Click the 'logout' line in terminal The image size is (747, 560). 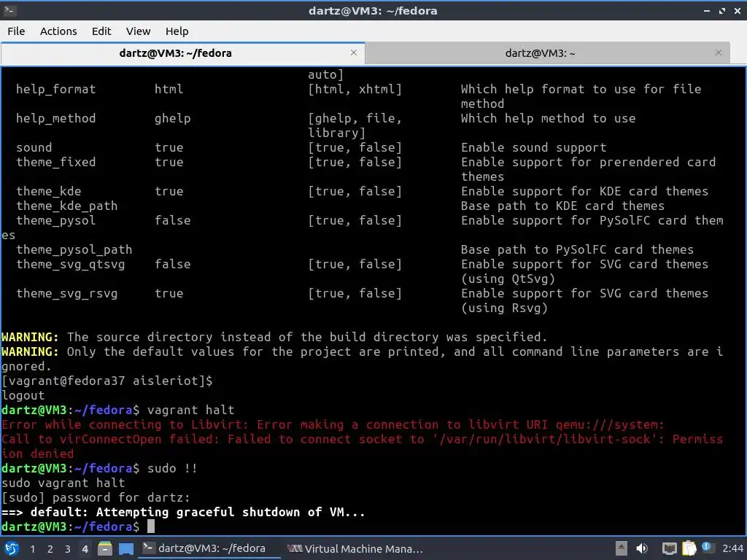tap(23, 396)
